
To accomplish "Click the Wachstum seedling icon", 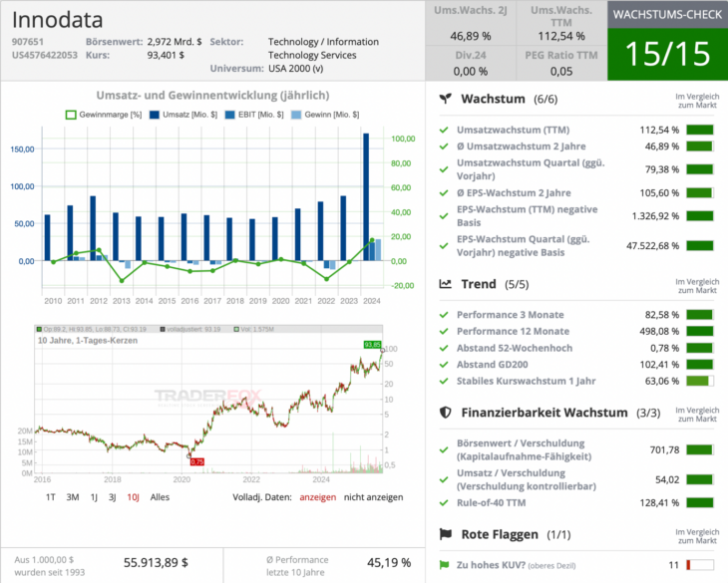I will coord(447,100).
